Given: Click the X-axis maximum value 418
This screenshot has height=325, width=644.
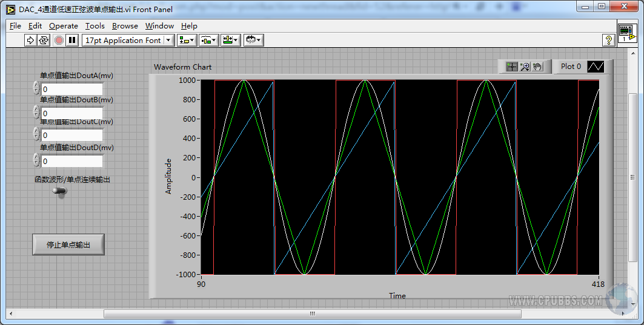Looking at the screenshot, I should point(598,284).
